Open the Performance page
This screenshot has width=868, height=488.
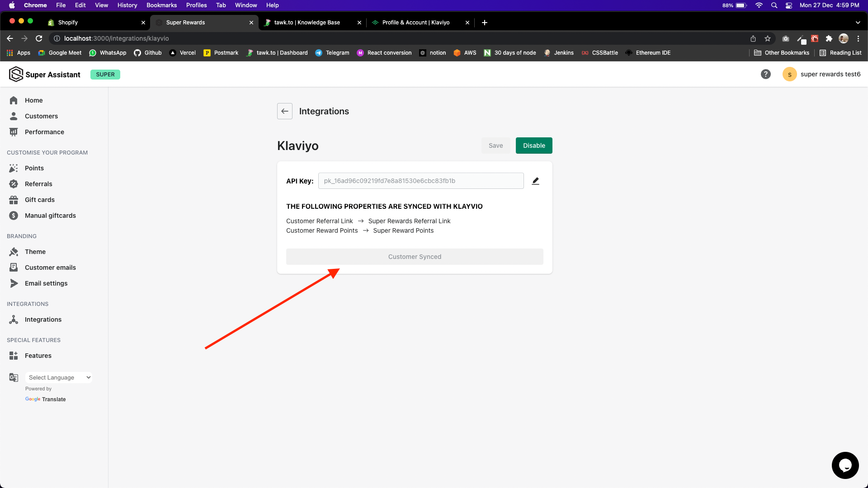pyautogui.click(x=44, y=132)
